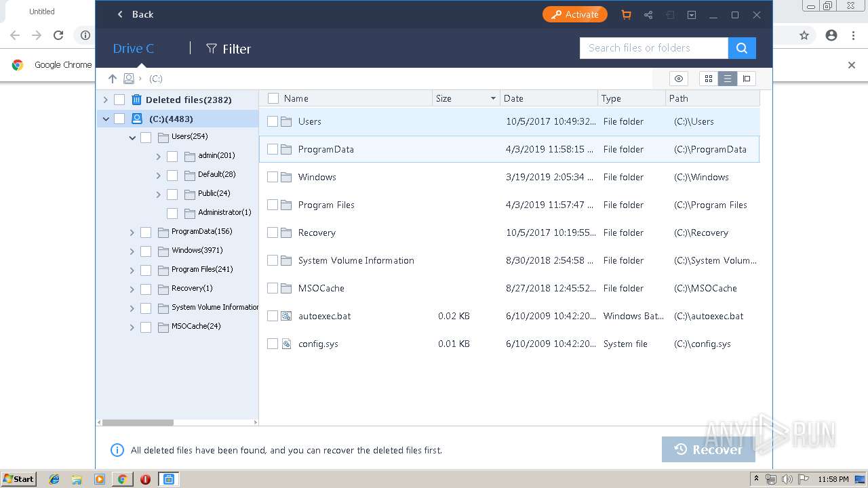
Task: Expand the ProgramData(156) tree node
Action: 132,232
